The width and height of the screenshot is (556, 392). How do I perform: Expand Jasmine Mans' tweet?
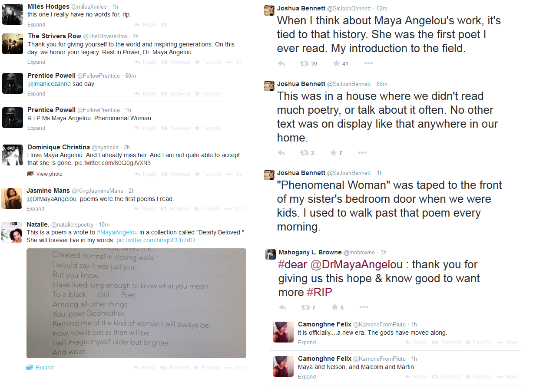(35, 209)
